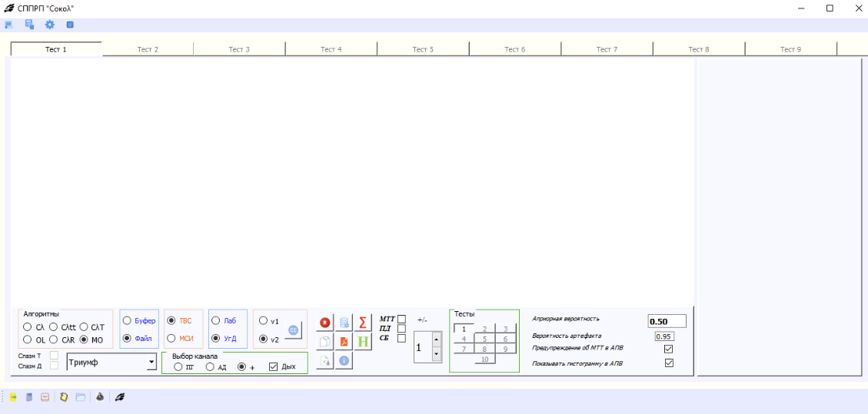Select the Буфер radio button

pos(127,320)
